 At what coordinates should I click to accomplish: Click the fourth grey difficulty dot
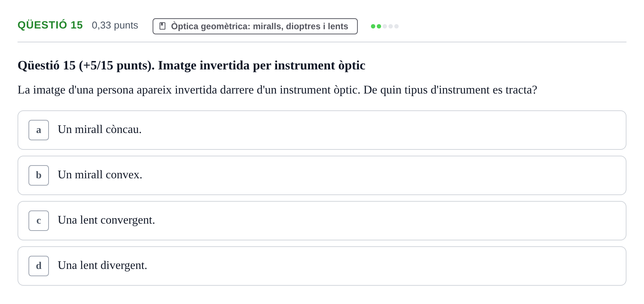coord(391,26)
